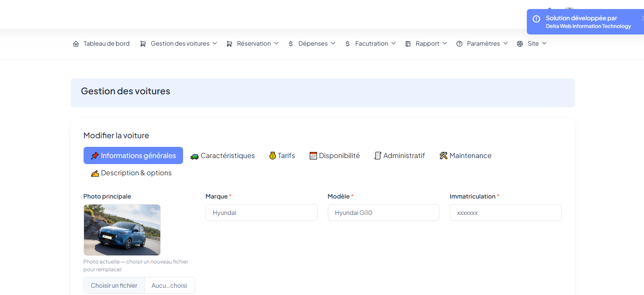Click the question mark icon beside Paramètres
The height and width of the screenshot is (295, 644).
(x=459, y=44)
